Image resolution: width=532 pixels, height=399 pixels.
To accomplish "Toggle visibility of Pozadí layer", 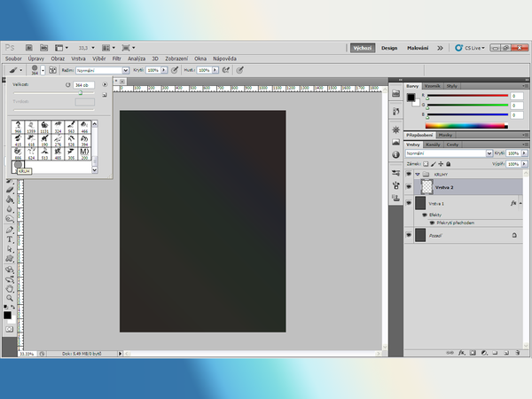I will click(x=409, y=235).
